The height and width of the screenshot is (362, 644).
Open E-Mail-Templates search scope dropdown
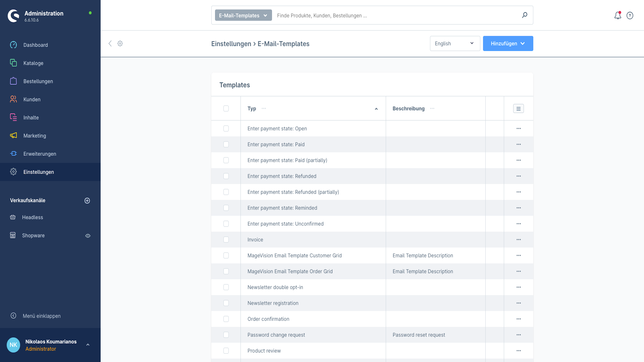[x=243, y=15]
